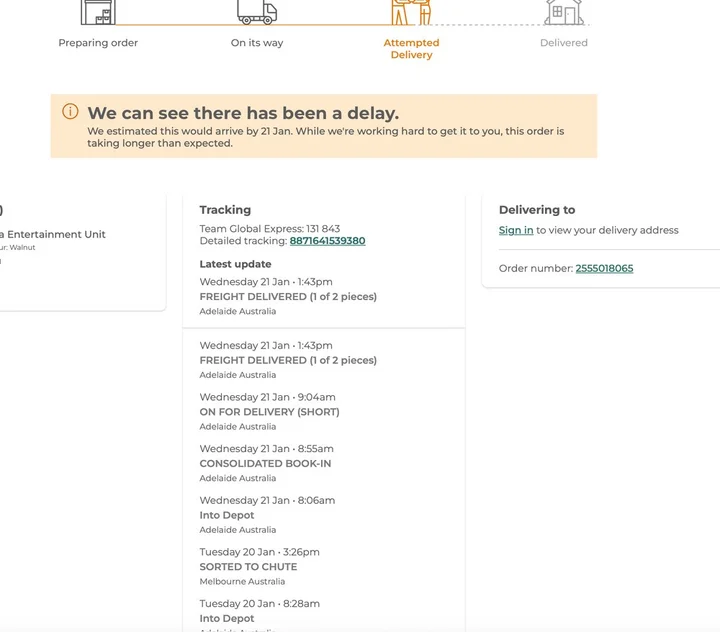This screenshot has height=632, width=720.
Task: Click the delay notice heading text
Action: [243, 113]
